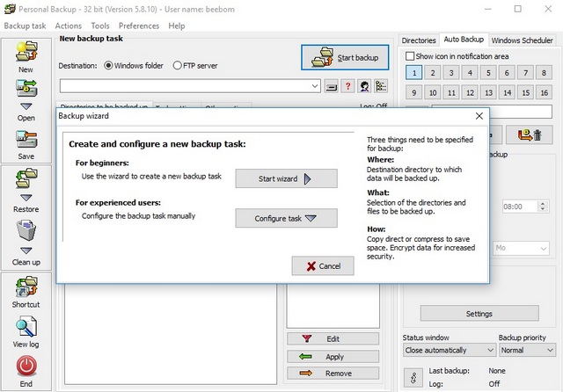This screenshot has width=563, height=392.
Task: Click the Clean up recycle bin icon
Action: 26,230
